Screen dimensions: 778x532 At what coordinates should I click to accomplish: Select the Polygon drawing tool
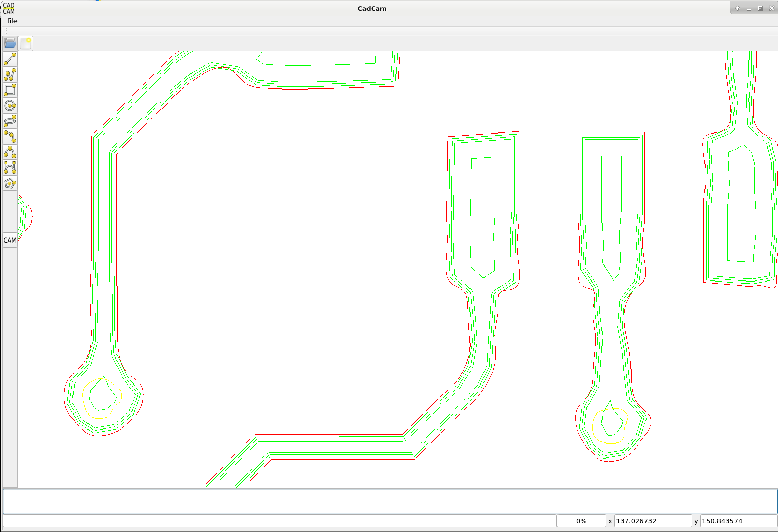tap(10, 184)
